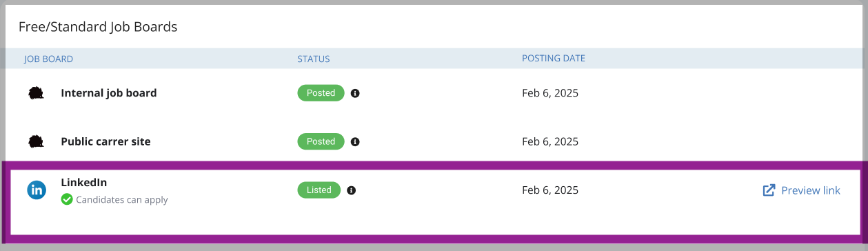Select the LinkedIn board name
The width and height of the screenshot is (868, 251).
(x=84, y=183)
